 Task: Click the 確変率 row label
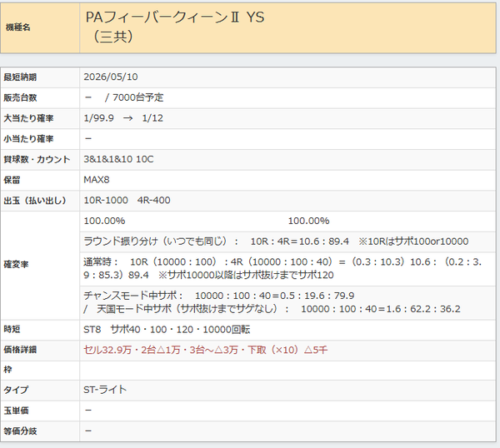pyautogui.click(x=16, y=265)
